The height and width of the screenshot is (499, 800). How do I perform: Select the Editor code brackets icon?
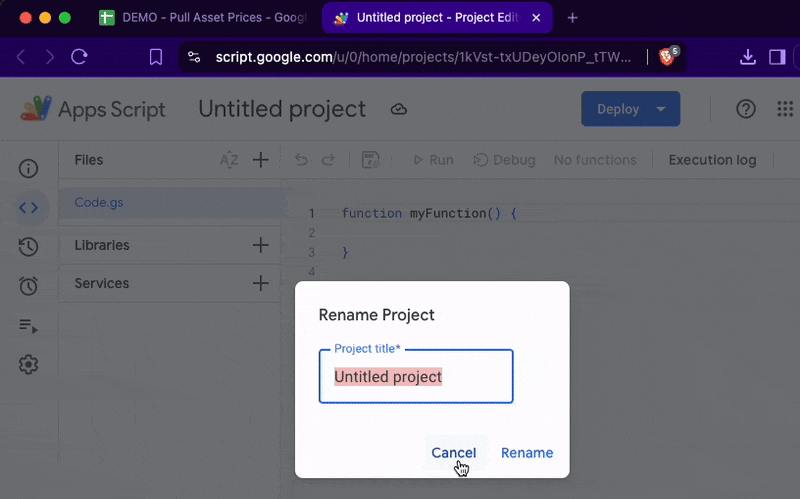pos(29,208)
